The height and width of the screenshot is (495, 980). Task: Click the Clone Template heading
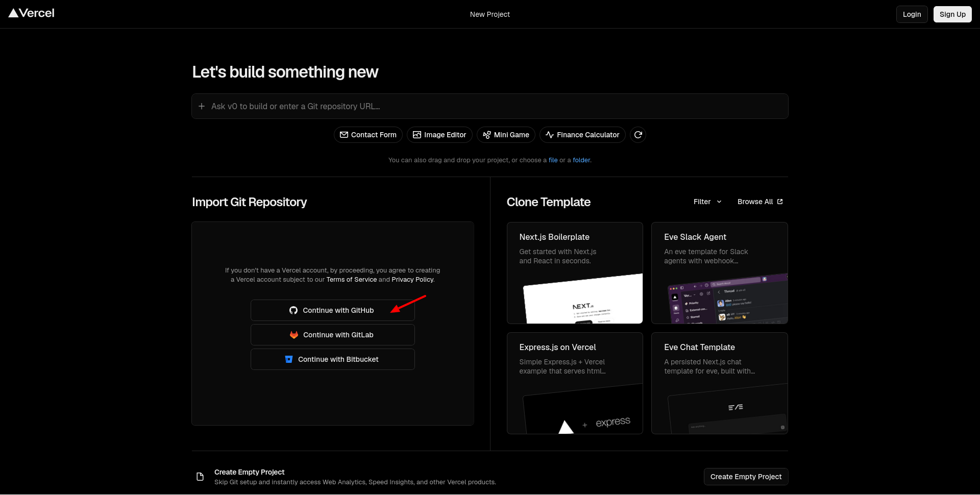point(549,202)
